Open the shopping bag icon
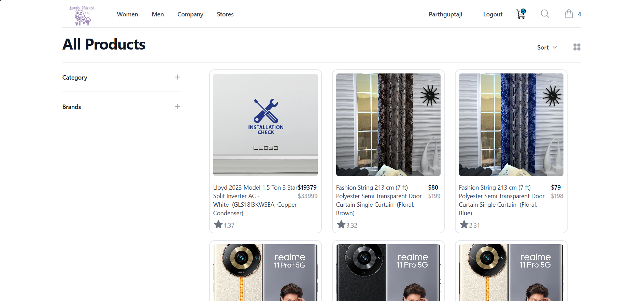Image resolution: width=644 pixels, height=301 pixels. [x=569, y=14]
